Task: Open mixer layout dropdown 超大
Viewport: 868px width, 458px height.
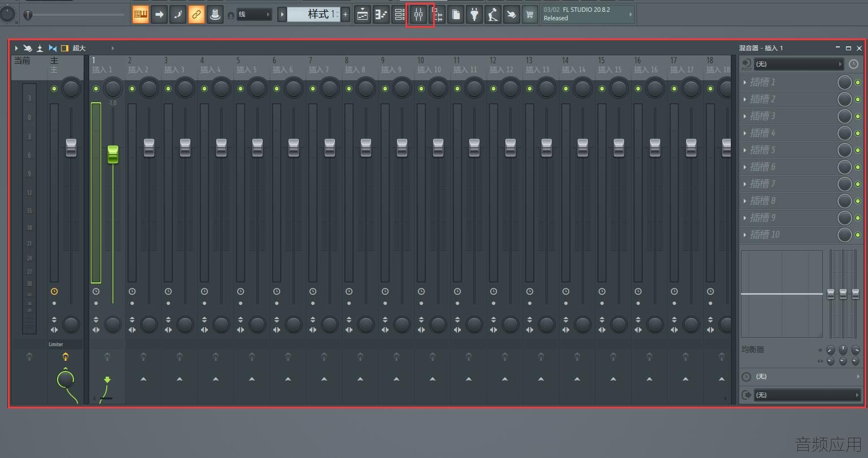Action: [93, 49]
